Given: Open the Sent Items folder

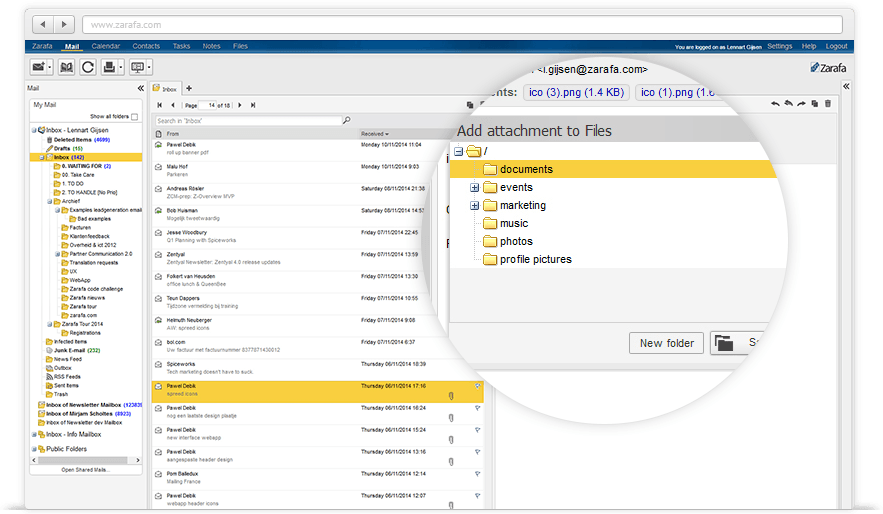Looking at the screenshot, I should 62,386.
